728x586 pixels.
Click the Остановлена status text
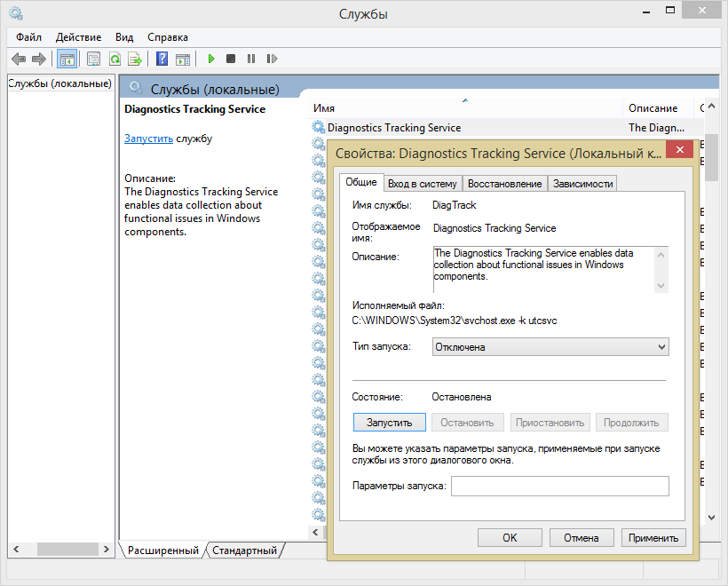462,397
